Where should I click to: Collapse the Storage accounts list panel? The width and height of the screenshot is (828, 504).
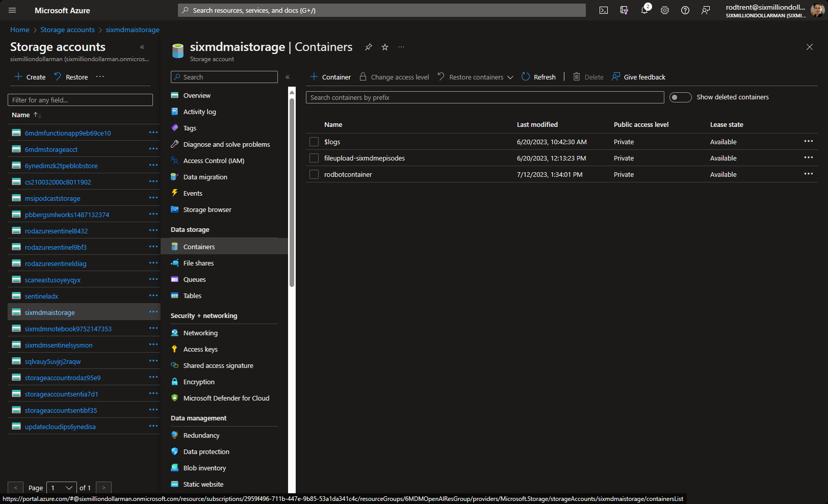coord(142,47)
